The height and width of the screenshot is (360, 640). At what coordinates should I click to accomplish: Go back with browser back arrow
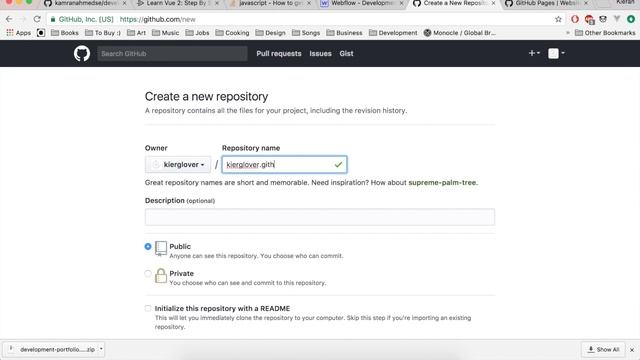click(x=9, y=19)
